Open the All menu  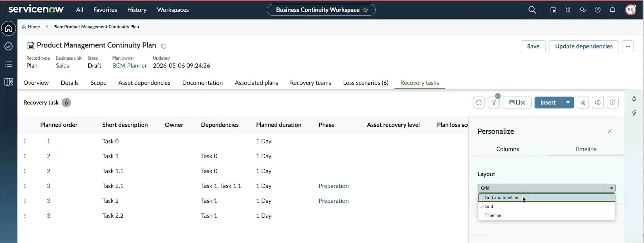[x=79, y=10]
